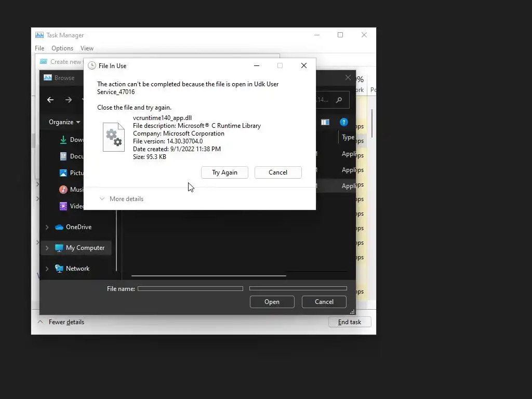Go back in the Browse dialog
Image resolution: width=532 pixels, height=399 pixels.
pyautogui.click(x=50, y=100)
